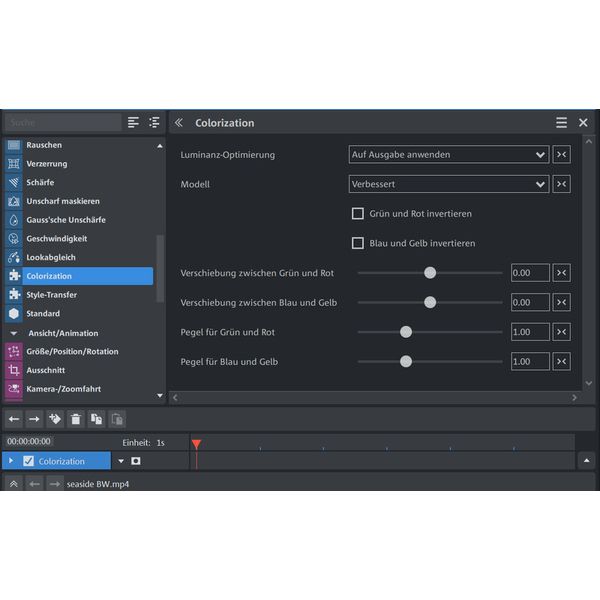Delete keyframe with the trash icon

click(76, 419)
